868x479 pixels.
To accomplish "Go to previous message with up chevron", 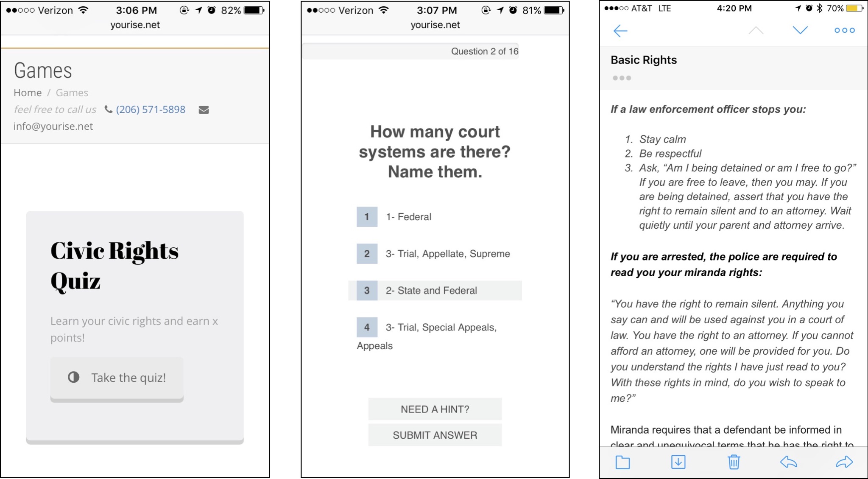I will pyautogui.click(x=756, y=31).
